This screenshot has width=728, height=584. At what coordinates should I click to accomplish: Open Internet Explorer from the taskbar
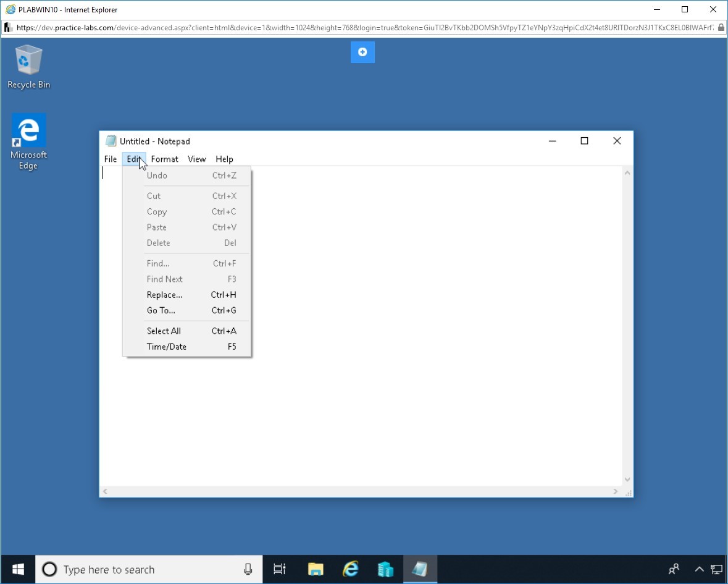coord(351,569)
